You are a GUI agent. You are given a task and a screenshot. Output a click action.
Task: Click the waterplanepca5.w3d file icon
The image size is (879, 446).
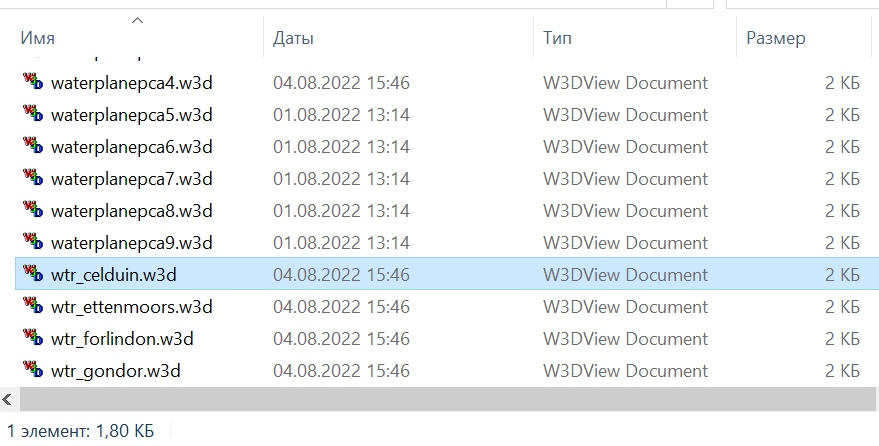click(x=33, y=113)
